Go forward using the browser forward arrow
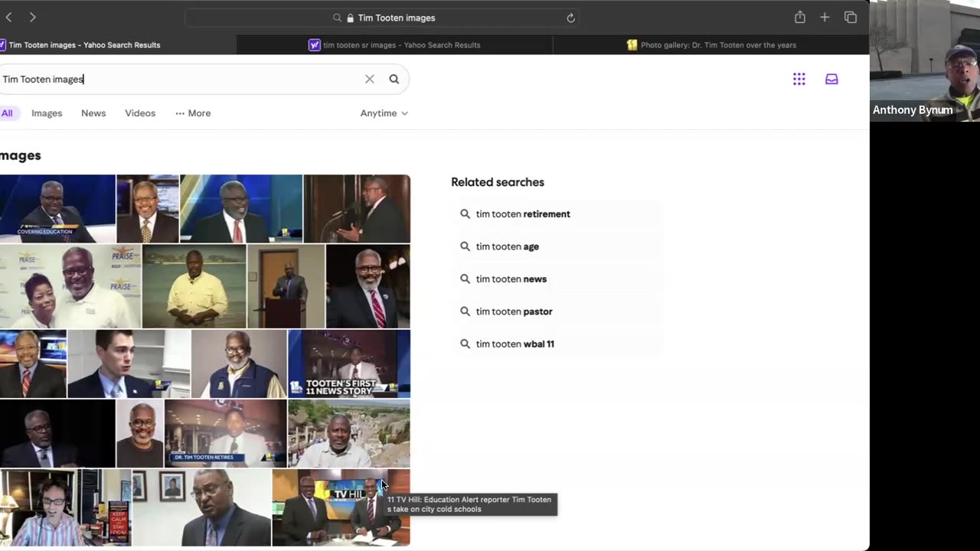Image resolution: width=980 pixels, height=551 pixels. (32, 17)
